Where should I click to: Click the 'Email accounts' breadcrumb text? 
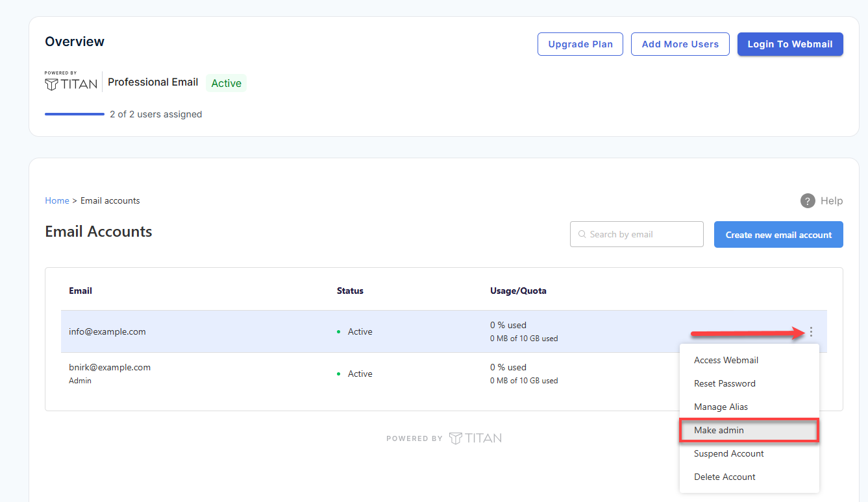[x=110, y=200]
